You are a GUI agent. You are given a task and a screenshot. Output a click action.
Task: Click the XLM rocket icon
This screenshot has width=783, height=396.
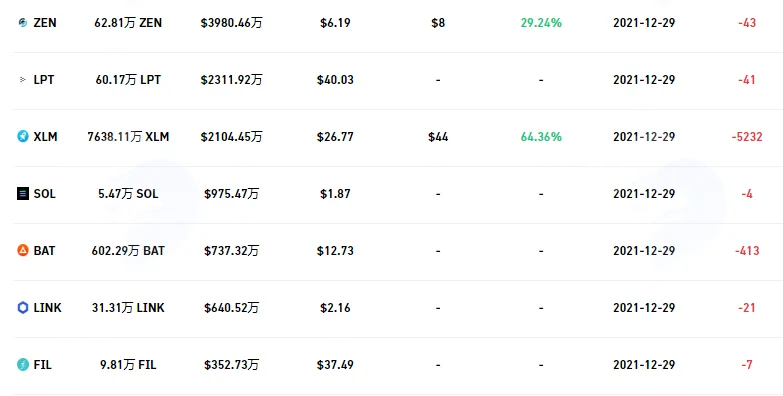pos(23,136)
